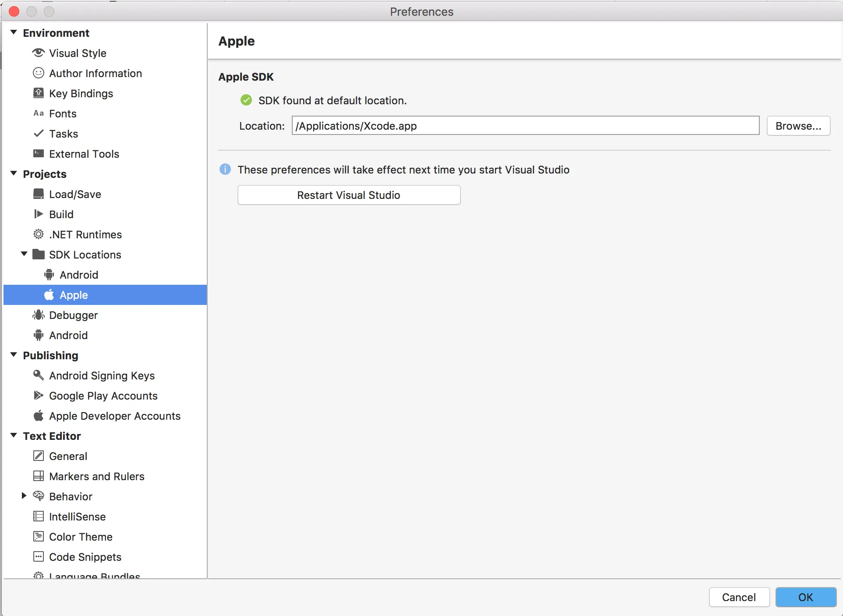Click the .NET Runtimes gear icon
Screen dimensions: 843x616
[39, 234]
